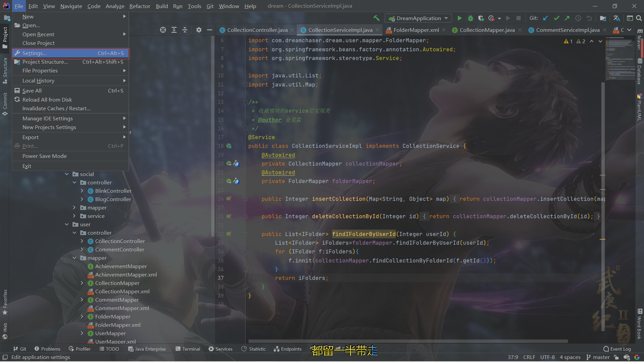This screenshot has width=644, height=362.
Task: Click the select opened file target icon
Action: tap(163, 30)
